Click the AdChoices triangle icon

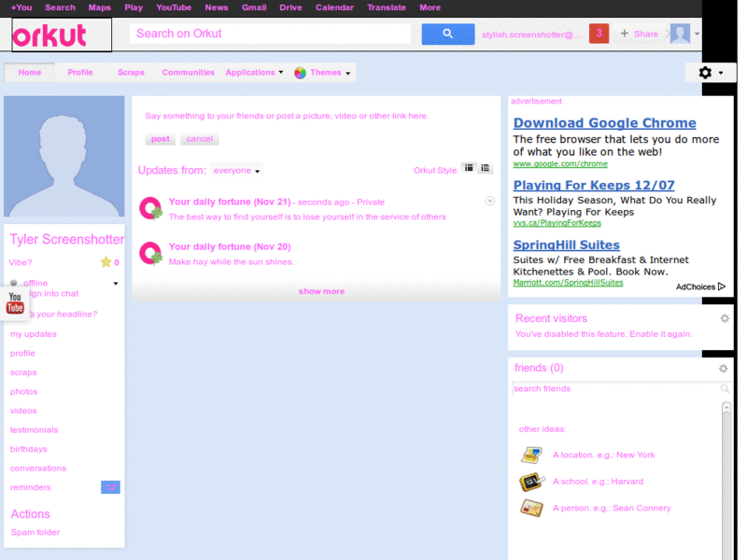click(722, 287)
